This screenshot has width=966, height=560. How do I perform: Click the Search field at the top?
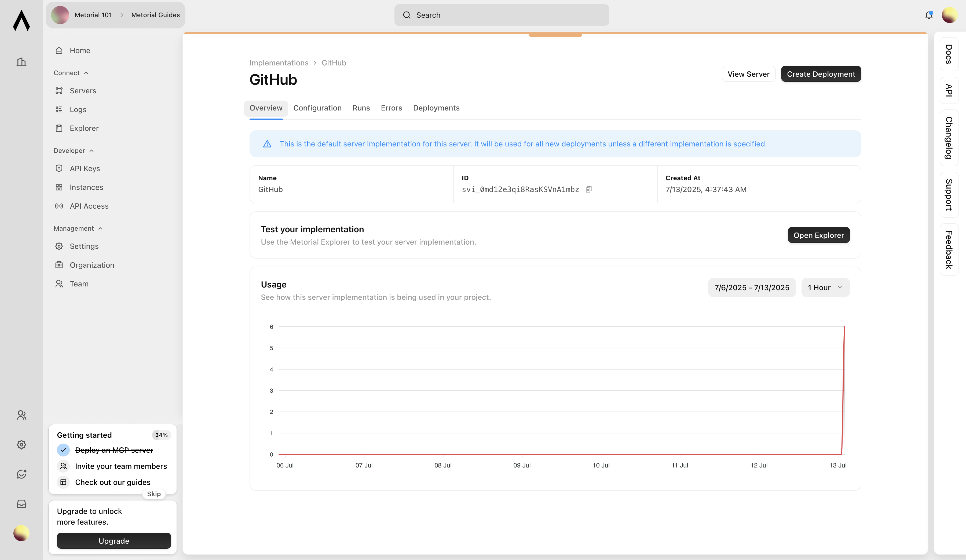(x=501, y=15)
